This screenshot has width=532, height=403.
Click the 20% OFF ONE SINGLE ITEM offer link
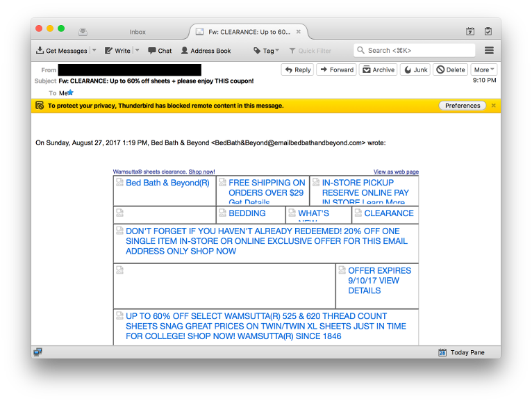coord(267,241)
